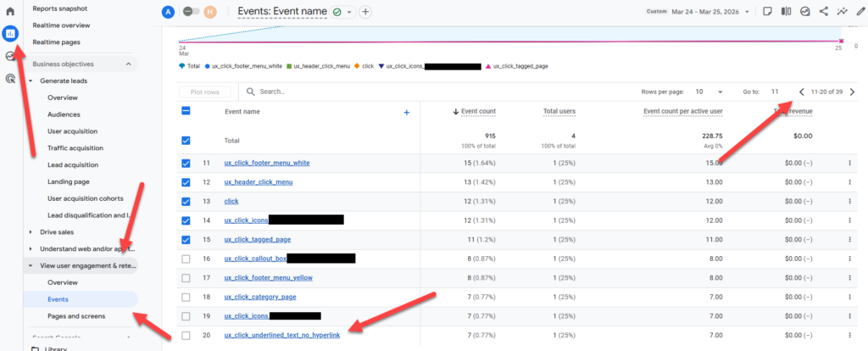Click the plus icon to add a filter
The image size is (868, 351).
click(365, 12)
